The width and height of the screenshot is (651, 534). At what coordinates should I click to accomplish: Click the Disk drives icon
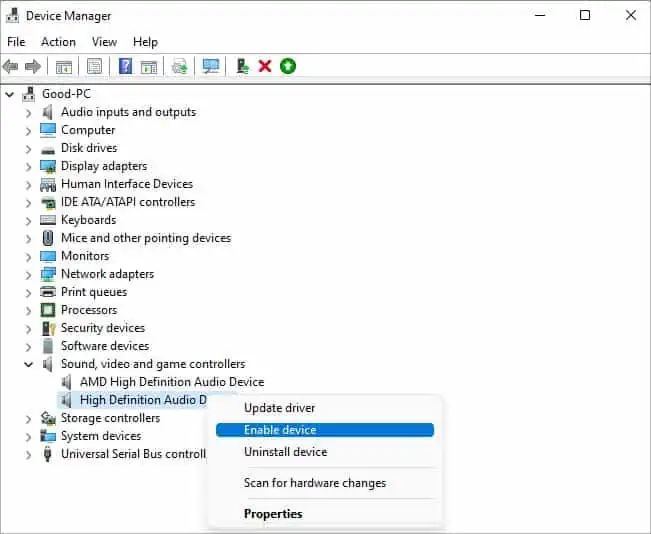(x=48, y=149)
